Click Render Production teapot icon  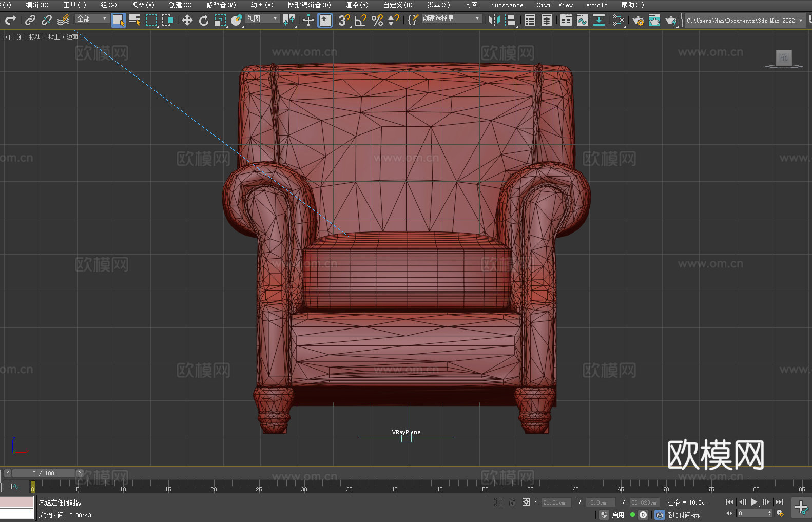(x=671, y=20)
